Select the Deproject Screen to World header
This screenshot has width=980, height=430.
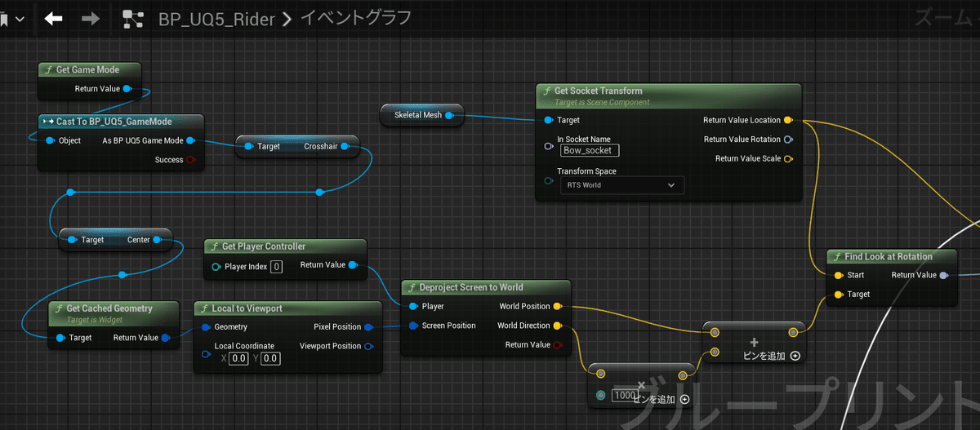[x=486, y=287]
